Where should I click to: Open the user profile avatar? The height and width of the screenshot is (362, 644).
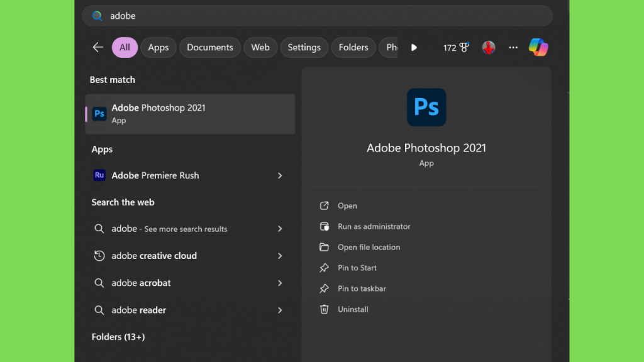pyautogui.click(x=488, y=48)
